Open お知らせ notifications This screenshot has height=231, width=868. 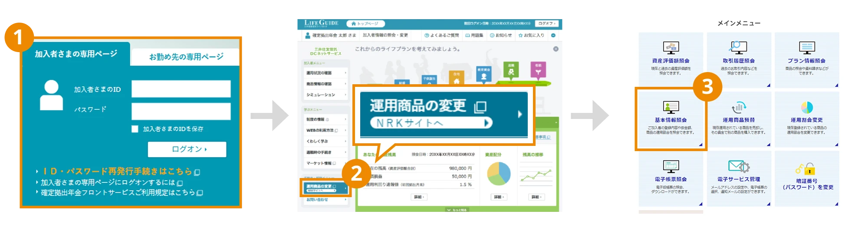tap(501, 35)
